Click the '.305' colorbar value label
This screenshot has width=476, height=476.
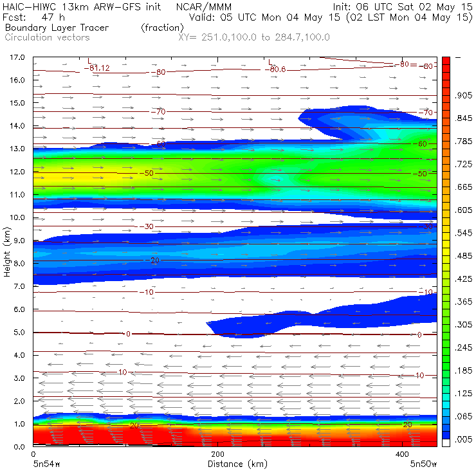pos(464,325)
